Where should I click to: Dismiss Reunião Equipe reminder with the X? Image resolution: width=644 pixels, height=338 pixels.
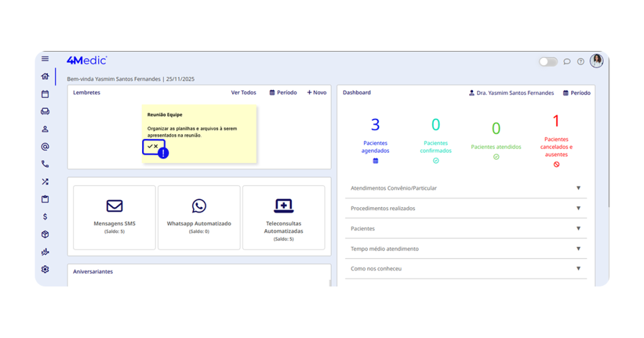click(x=156, y=146)
